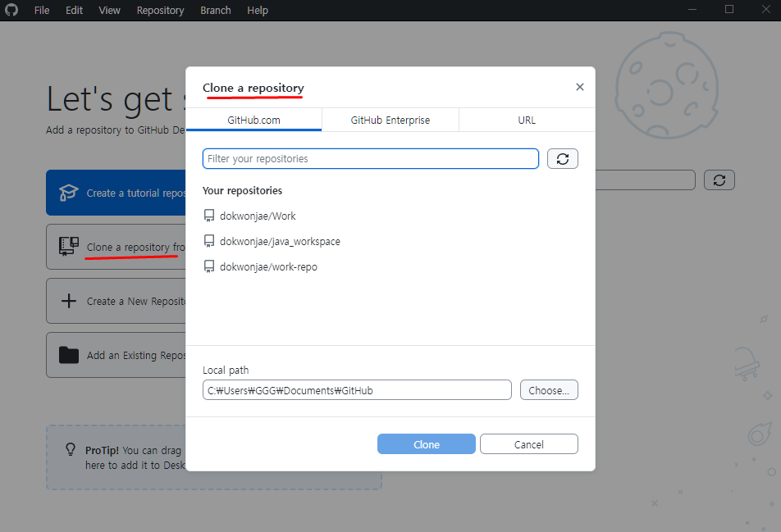781x532 pixels.
Task: Open the Branch menu
Action: (216, 11)
